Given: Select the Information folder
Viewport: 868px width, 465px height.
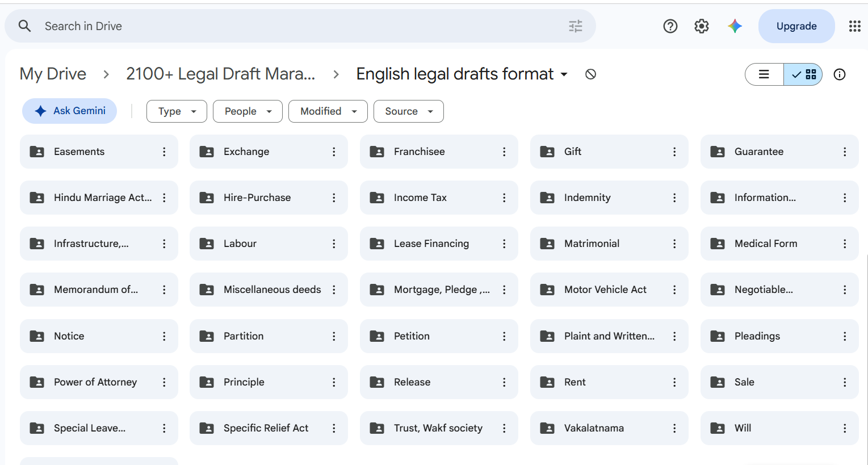Looking at the screenshot, I should click(779, 198).
